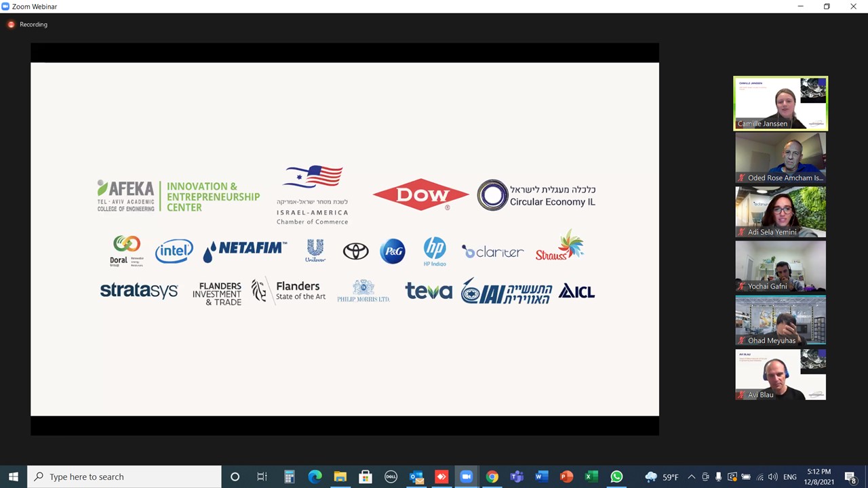Open Excel from the taskbar
Viewport: 868px width, 488px height.
[x=591, y=476]
